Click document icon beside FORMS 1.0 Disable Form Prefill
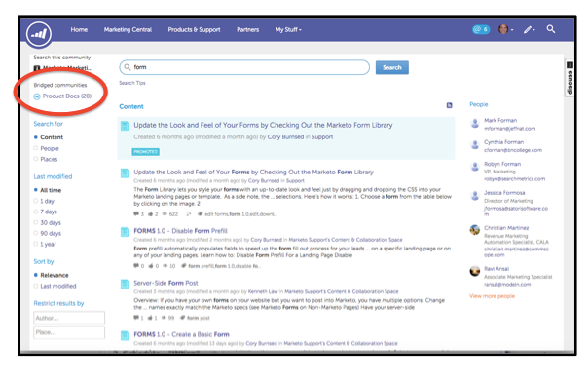 coord(125,232)
